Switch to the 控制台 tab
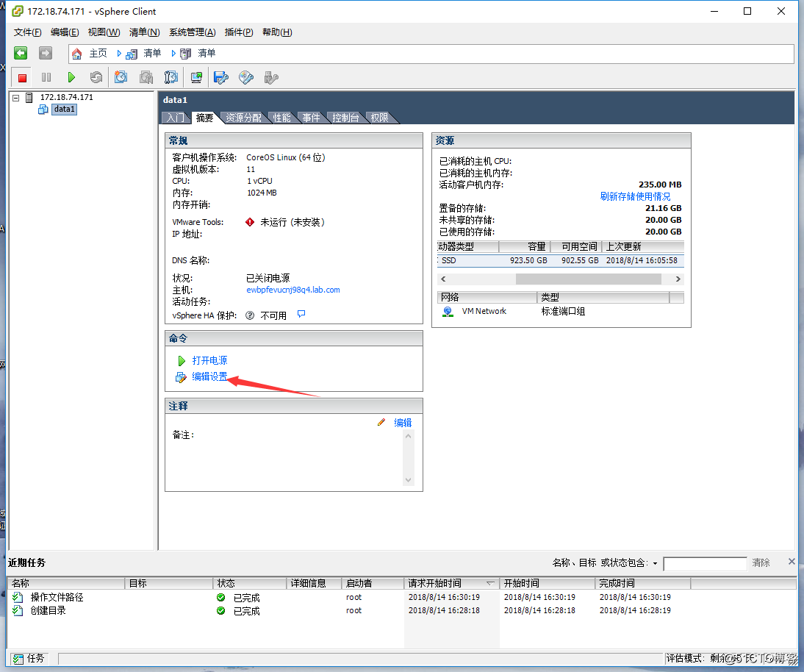Viewport: 804px width, 672px height. (345, 118)
